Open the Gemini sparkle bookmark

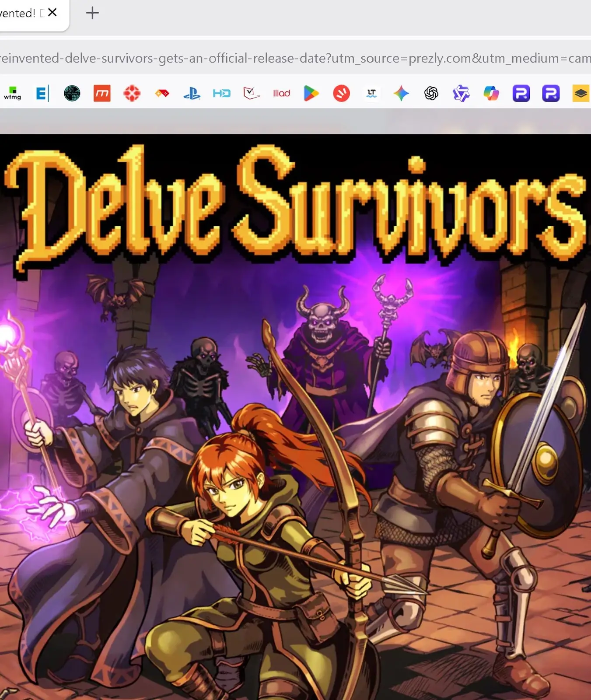[401, 93]
